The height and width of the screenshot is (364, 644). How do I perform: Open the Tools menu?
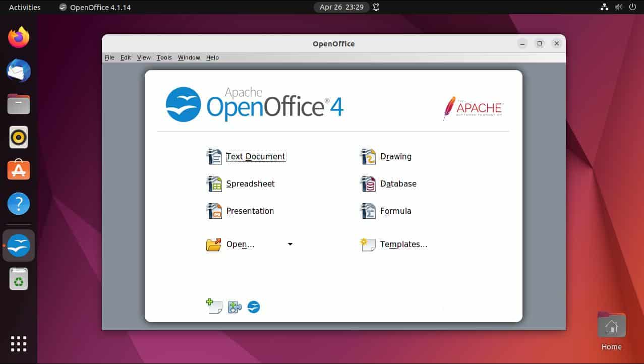pos(164,57)
